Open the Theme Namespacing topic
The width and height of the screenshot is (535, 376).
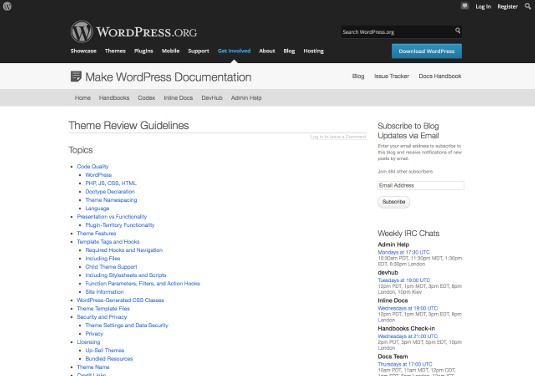coord(111,200)
